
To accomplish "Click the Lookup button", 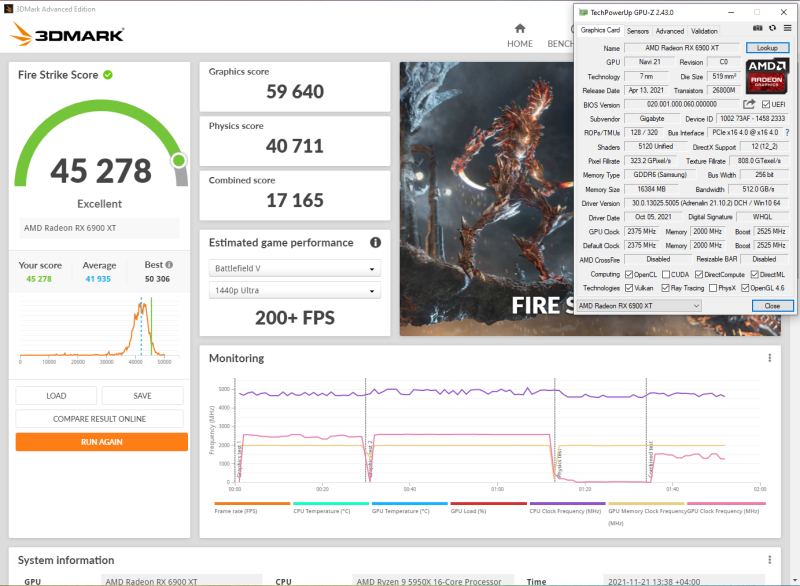I will coord(767,47).
